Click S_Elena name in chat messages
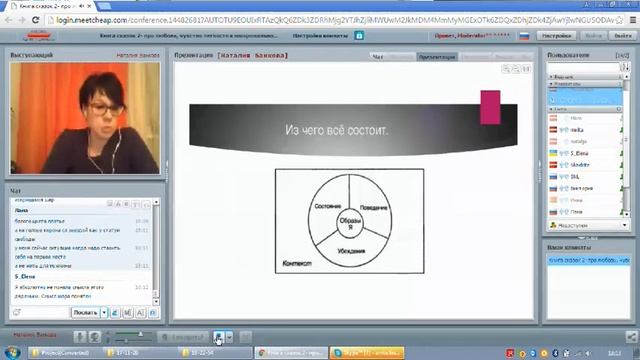This screenshot has width=640, height=360. (25, 277)
